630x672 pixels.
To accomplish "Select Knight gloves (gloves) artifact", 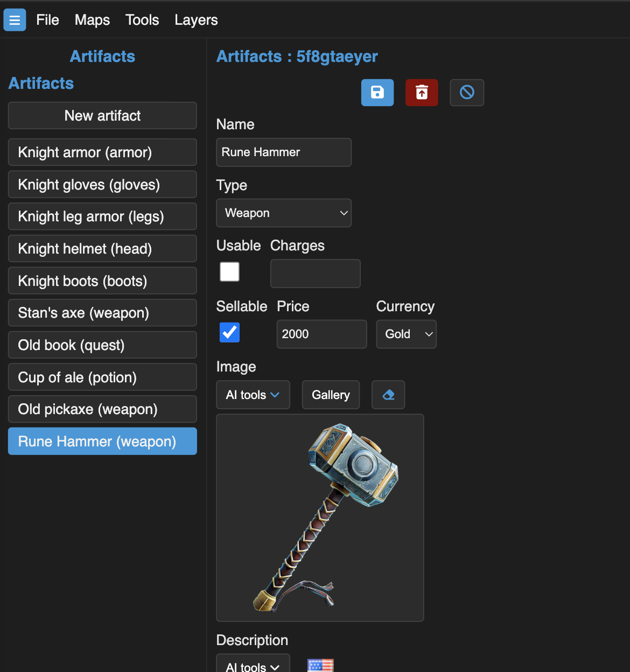I will (102, 185).
